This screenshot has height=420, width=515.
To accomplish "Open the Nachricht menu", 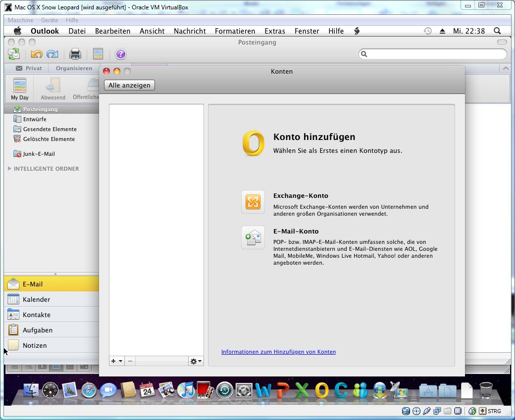I will (x=190, y=31).
